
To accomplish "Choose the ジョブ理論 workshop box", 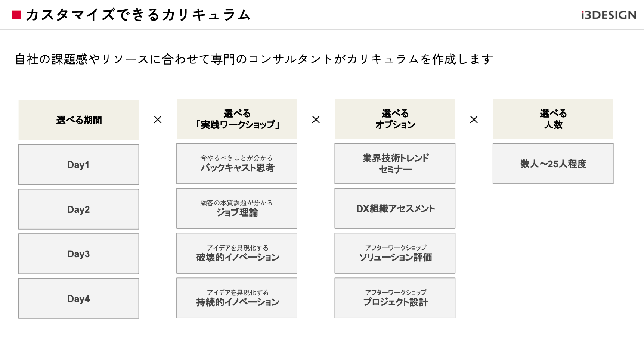I will (x=237, y=208).
